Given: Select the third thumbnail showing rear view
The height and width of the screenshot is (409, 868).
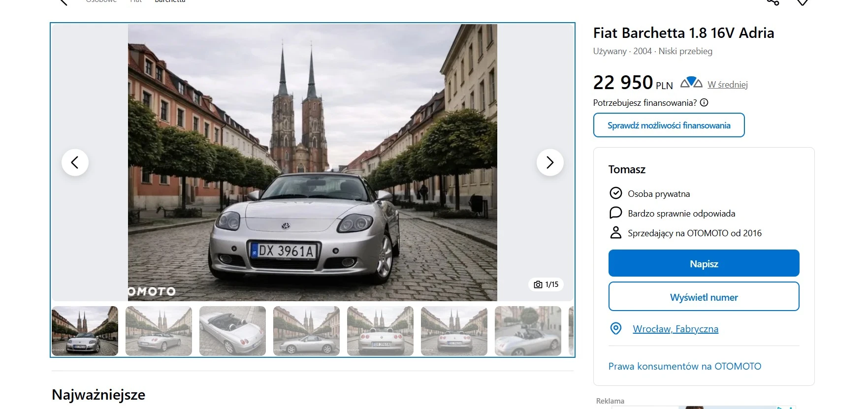Looking at the screenshot, I should coord(232,331).
